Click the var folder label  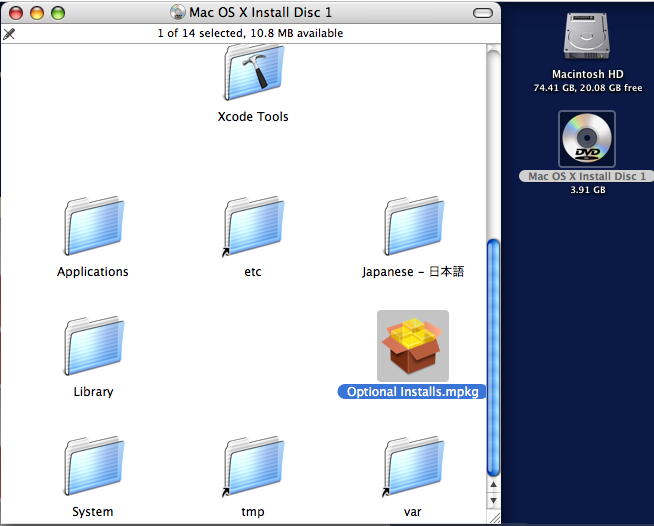(x=413, y=512)
